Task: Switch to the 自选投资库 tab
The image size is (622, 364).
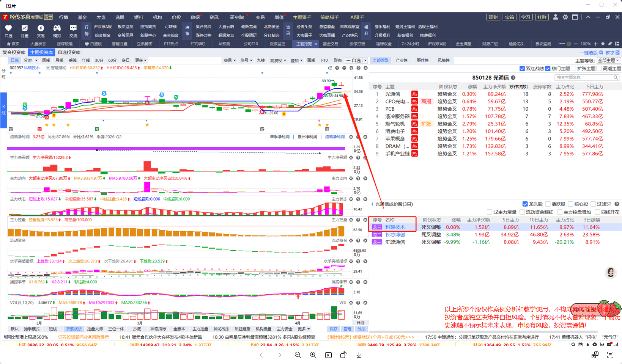Action: coord(69,52)
